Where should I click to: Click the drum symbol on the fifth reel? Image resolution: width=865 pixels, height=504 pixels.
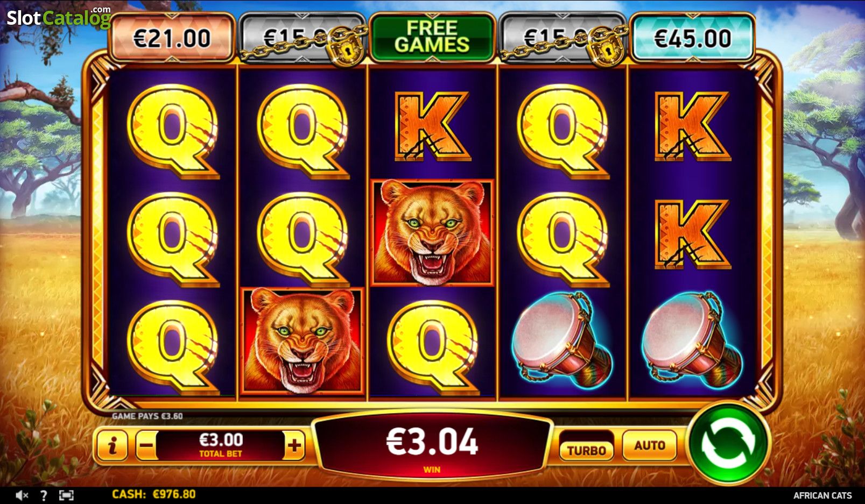[692, 340]
